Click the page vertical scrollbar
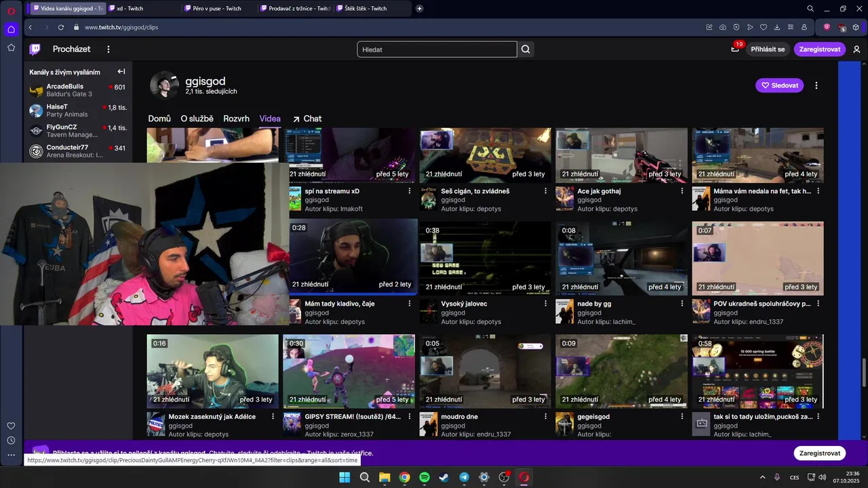Viewport: 868px width, 488px height. point(865,372)
